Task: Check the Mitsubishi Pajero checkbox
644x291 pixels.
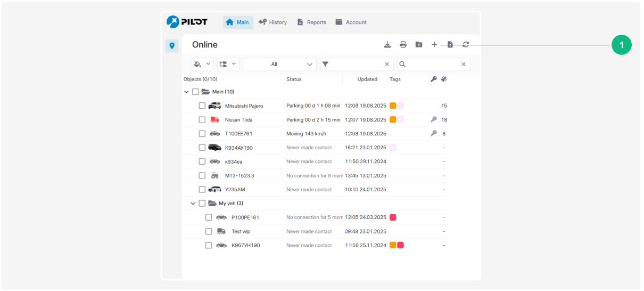Action: pyautogui.click(x=202, y=106)
